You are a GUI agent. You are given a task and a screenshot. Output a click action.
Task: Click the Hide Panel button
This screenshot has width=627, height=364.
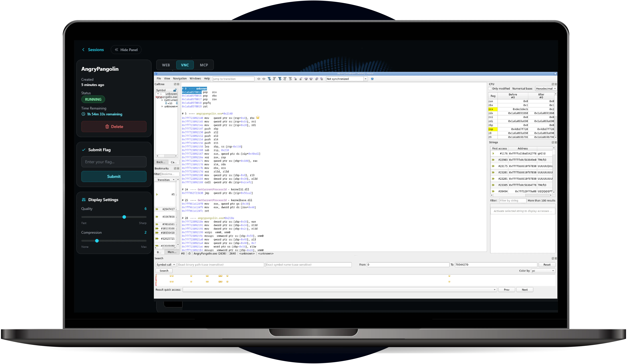click(x=126, y=50)
